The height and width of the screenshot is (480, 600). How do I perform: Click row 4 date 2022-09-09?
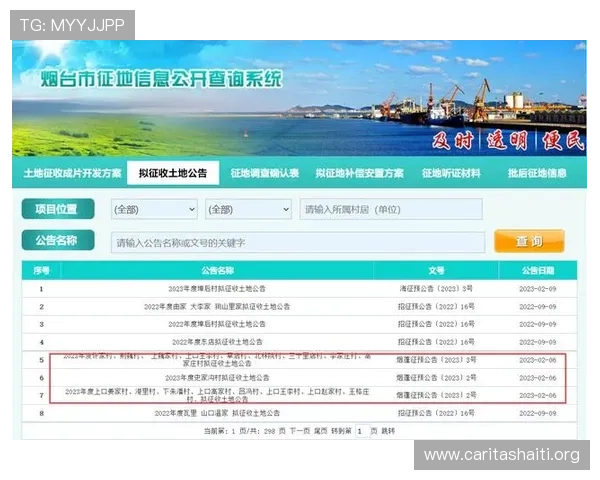[x=538, y=342]
